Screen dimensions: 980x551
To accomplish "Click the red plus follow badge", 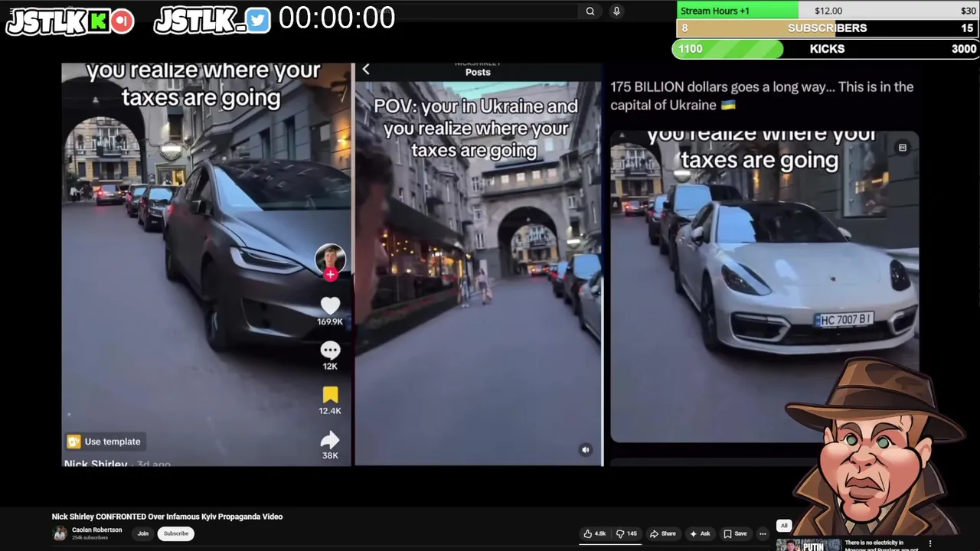I will 330,274.
